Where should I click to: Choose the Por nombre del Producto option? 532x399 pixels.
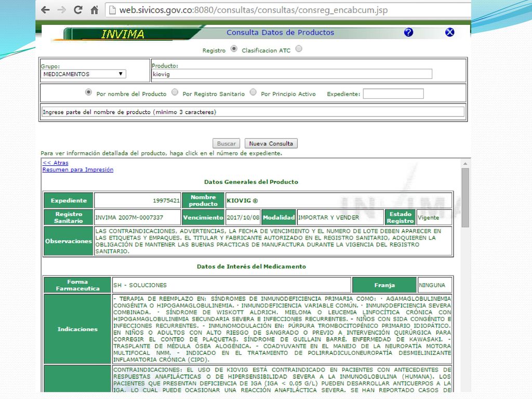[x=88, y=92]
